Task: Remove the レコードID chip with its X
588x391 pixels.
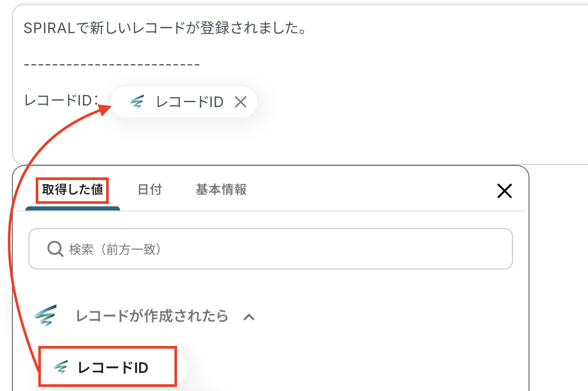Action: pos(240,102)
